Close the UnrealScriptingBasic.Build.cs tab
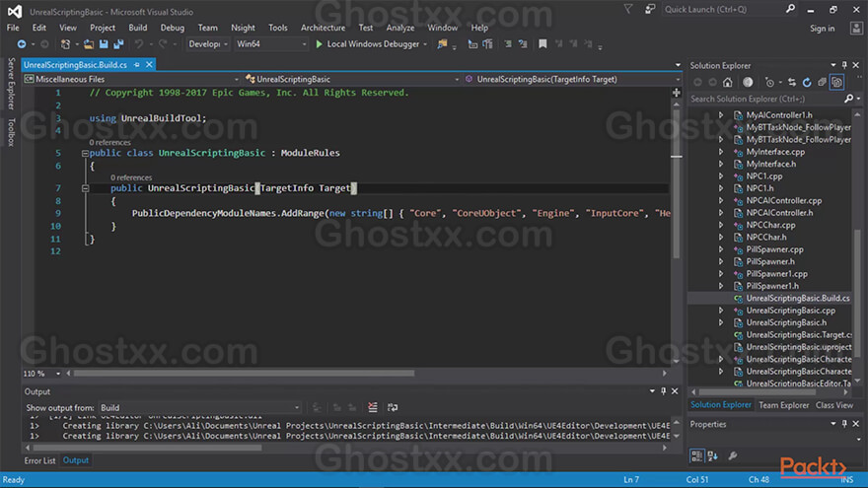 pyautogui.click(x=149, y=65)
